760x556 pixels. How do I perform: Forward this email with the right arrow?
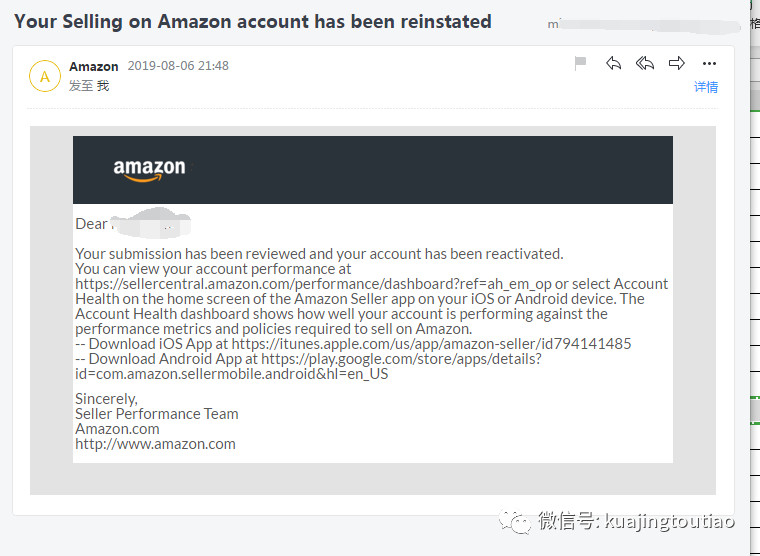tap(677, 64)
